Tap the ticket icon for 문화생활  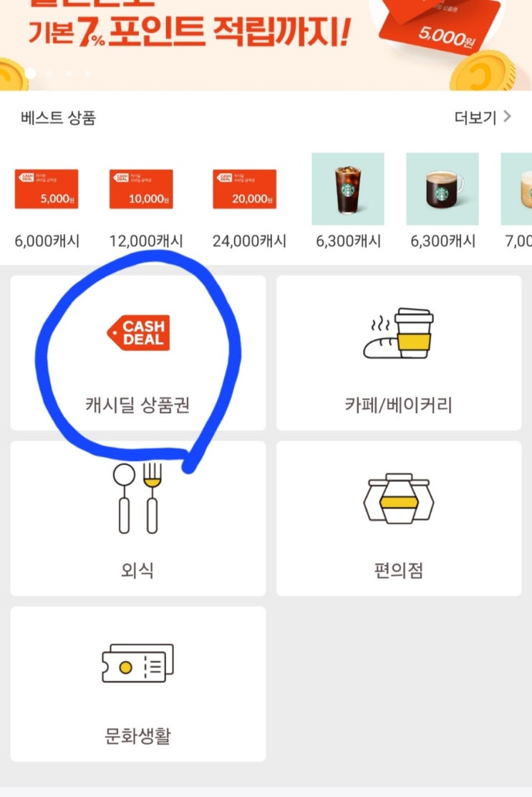click(x=137, y=663)
